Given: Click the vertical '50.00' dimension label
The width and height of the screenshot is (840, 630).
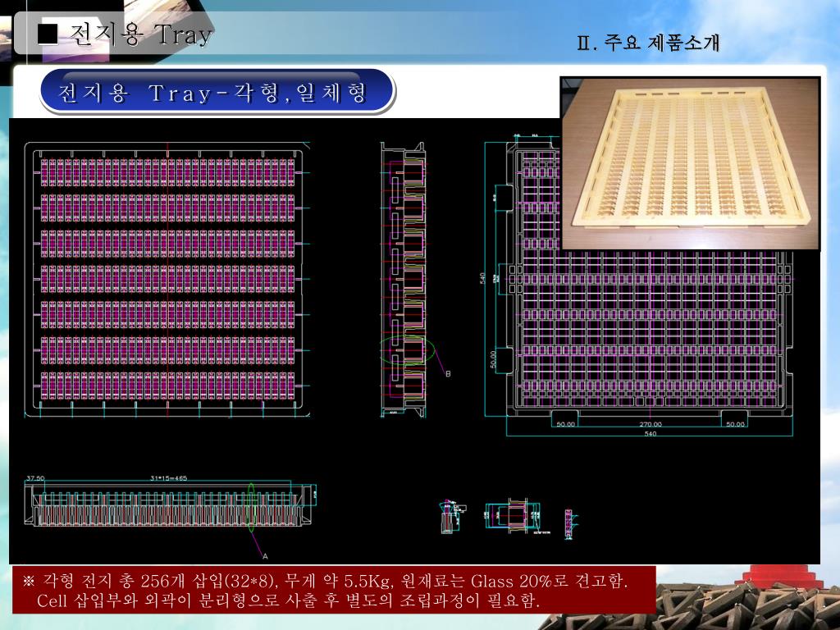Looking at the screenshot, I should 493,359.
